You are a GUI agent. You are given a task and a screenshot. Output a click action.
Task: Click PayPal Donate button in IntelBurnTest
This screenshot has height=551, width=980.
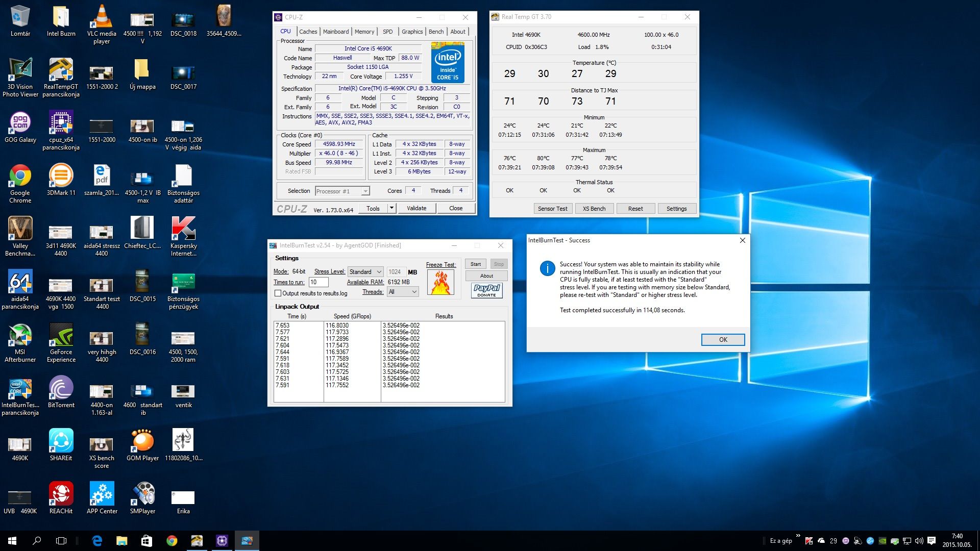click(x=486, y=291)
